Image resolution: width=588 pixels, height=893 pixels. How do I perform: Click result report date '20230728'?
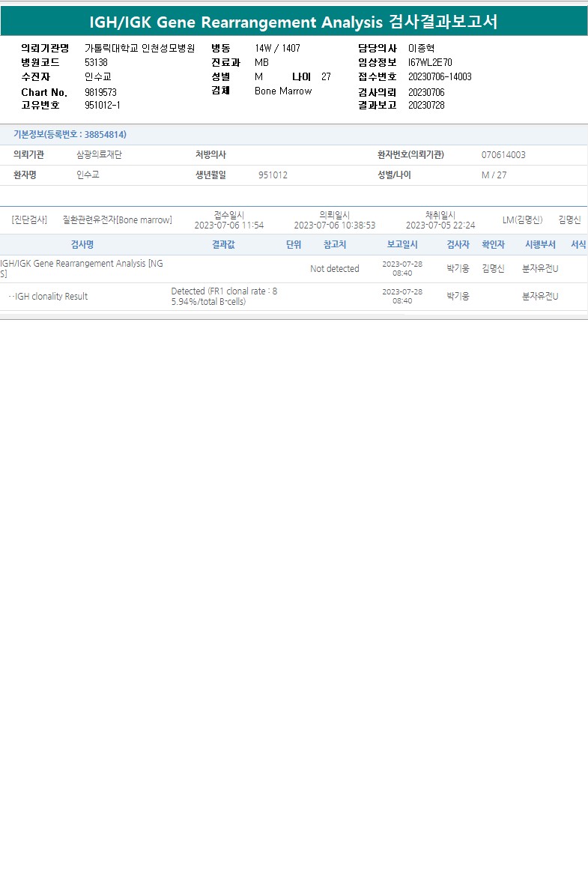pyautogui.click(x=426, y=106)
